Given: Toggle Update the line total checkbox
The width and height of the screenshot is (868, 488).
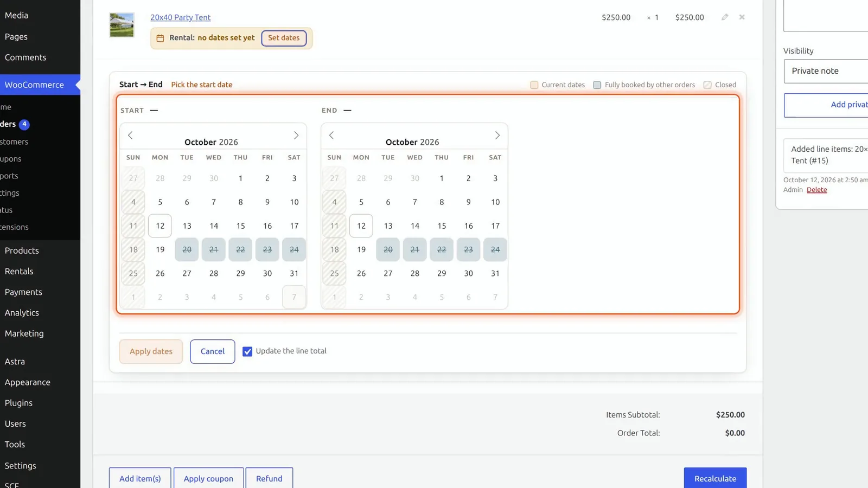Looking at the screenshot, I should coord(247,351).
